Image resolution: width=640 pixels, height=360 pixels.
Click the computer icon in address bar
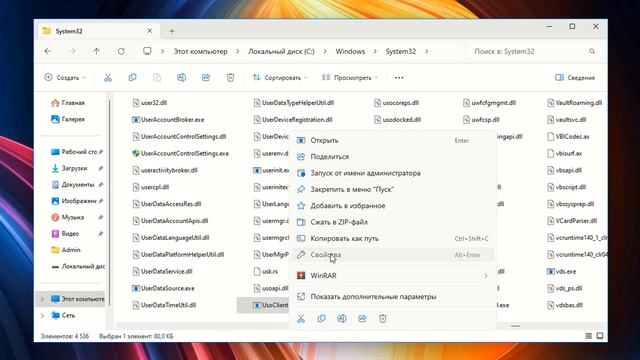click(x=147, y=51)
